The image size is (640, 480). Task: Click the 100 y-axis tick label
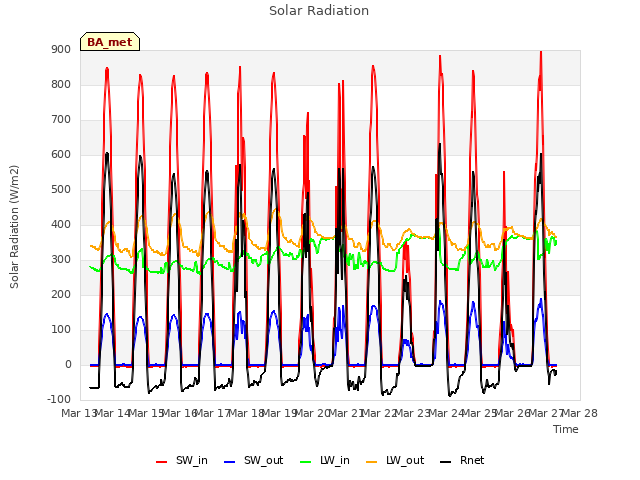[x=61, y=330]
